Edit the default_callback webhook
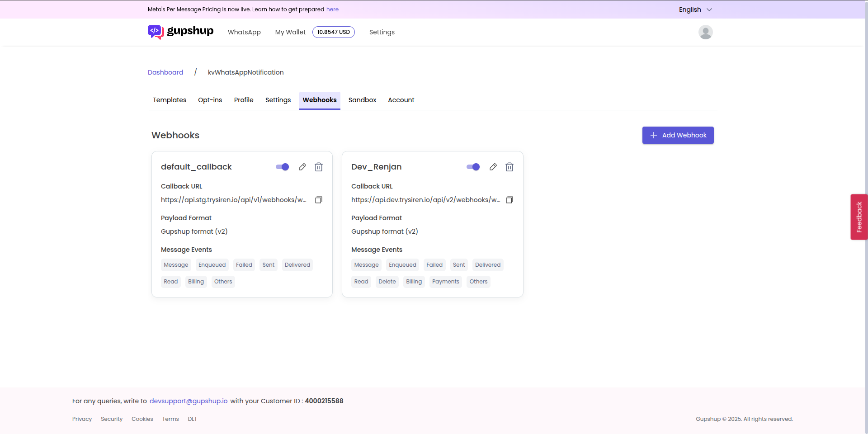The image size is (868, 434). [x=302, y=167]
